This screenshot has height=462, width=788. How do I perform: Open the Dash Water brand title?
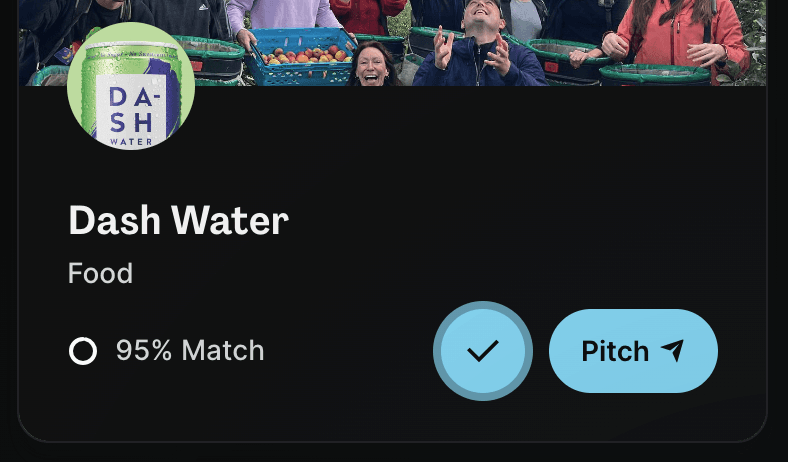click(x=178, y=220)
